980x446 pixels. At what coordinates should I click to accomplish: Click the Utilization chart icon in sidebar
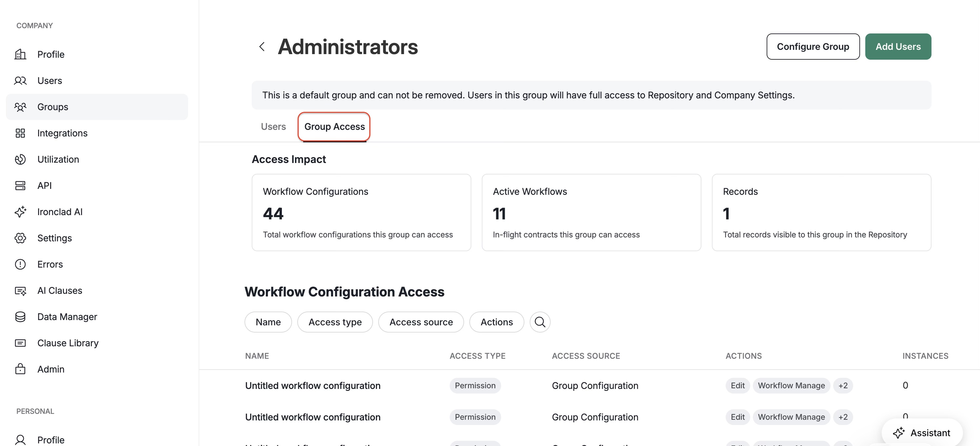pyautogui.click(x=21, y=159)
